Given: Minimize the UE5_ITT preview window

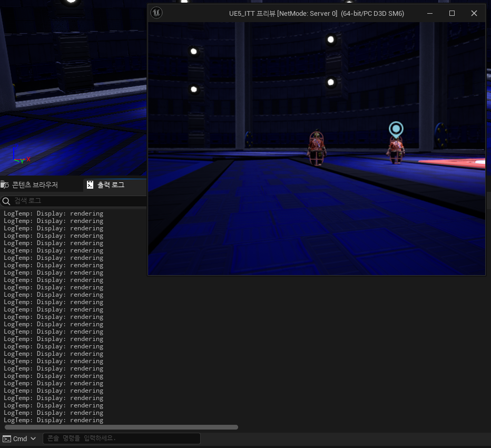Looking at the screenshot, I should 430,13.
